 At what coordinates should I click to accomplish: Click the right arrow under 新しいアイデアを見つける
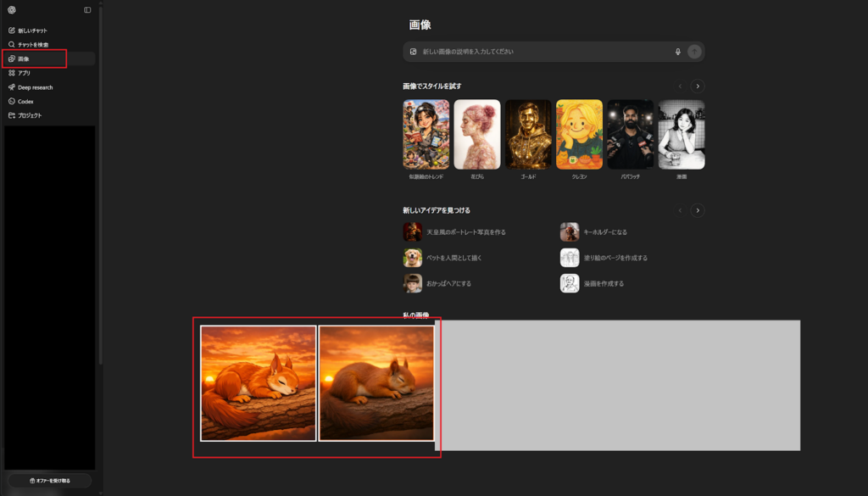coord(697,209)
